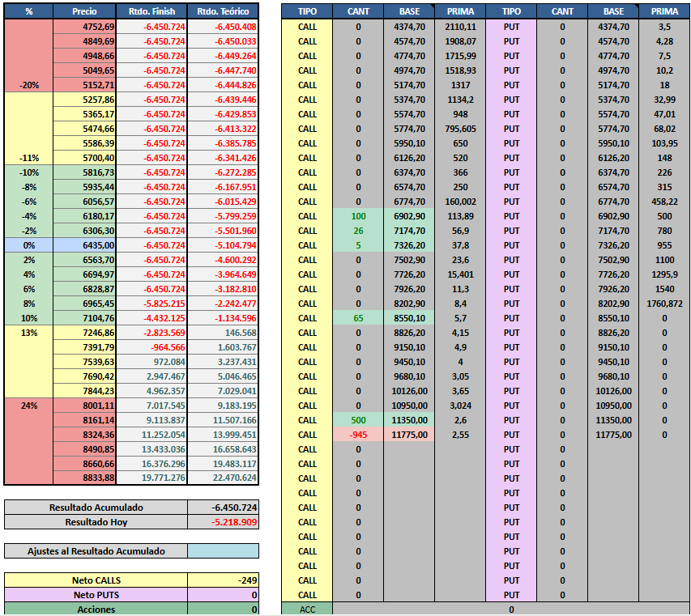Select the PUT premium 3,5
This screenshot has width=691, height=616.
click(x=664, y=27)
